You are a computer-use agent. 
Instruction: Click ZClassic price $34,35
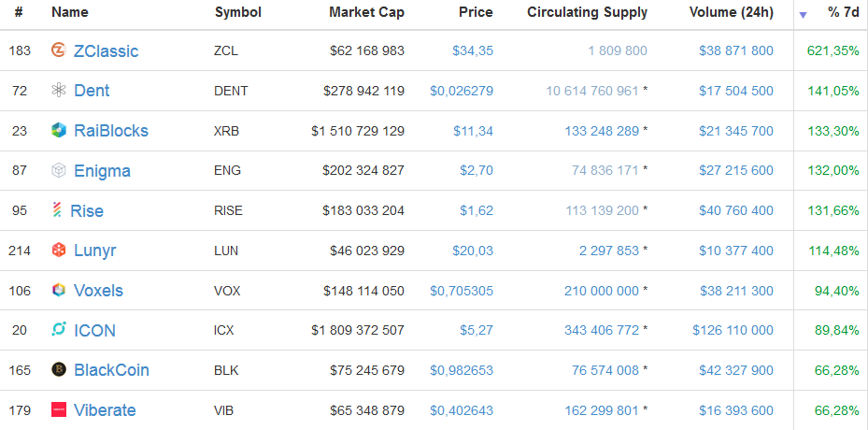tap(472, 51)
